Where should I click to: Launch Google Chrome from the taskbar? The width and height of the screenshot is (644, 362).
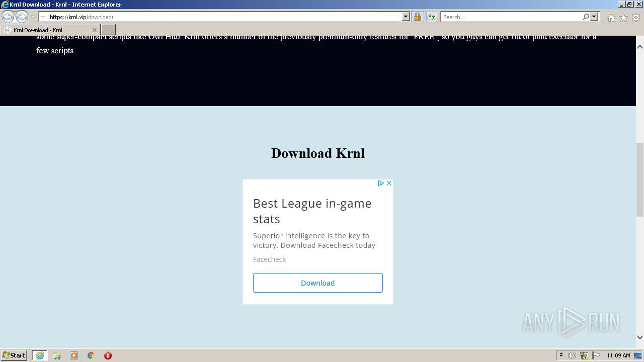91,355
